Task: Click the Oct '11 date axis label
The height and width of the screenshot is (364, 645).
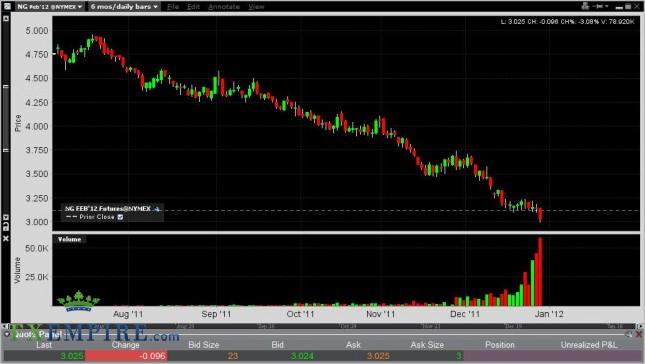Action: [x=300, y=314]
